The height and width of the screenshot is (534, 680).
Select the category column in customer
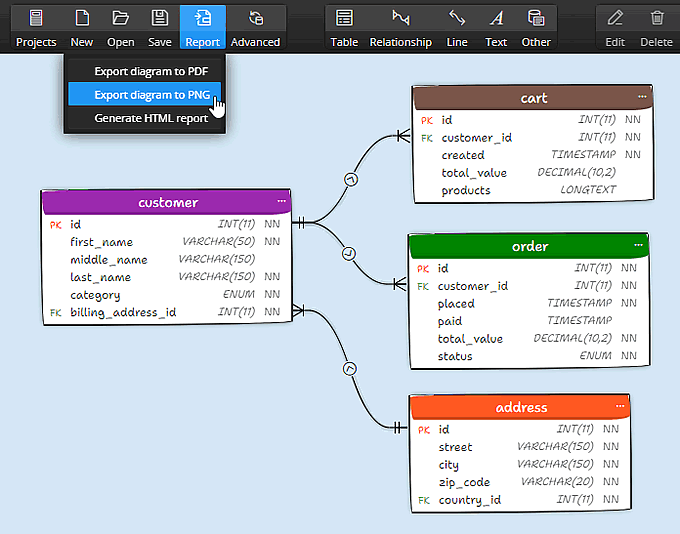point(167,295)
